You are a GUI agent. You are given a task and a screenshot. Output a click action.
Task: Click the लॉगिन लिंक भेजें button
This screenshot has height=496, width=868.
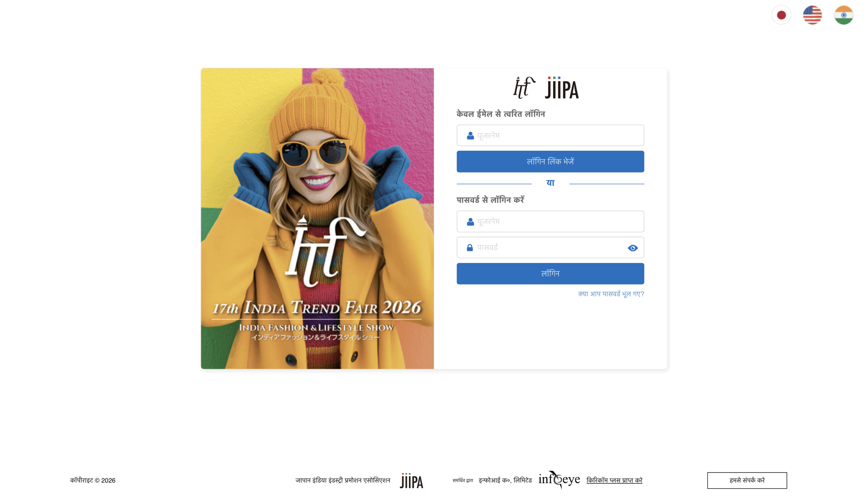coord(550,162)
